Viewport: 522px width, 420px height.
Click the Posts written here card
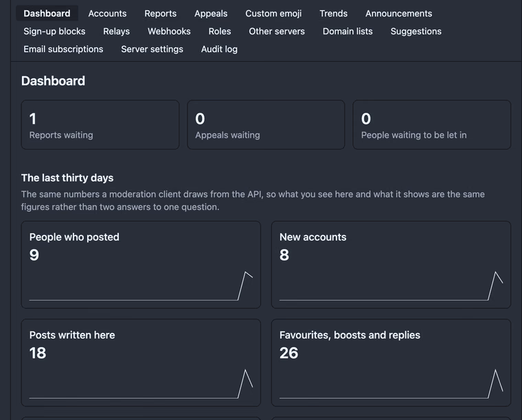pyautogui.click(x=141, y=363)
